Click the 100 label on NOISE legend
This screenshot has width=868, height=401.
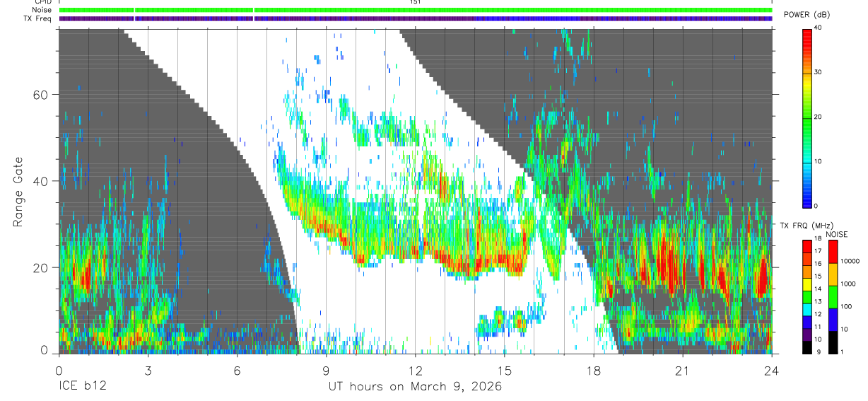(845, 306)
